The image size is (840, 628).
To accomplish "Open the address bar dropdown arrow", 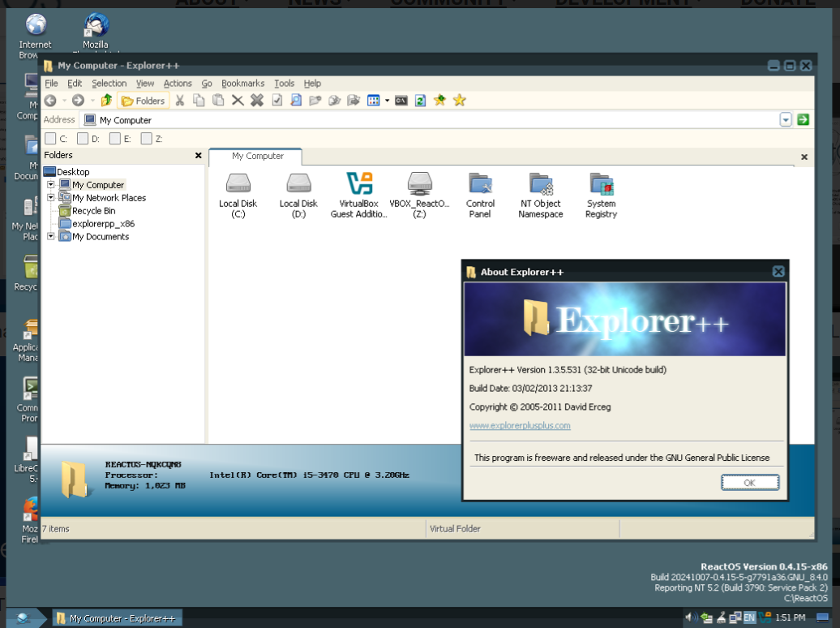I will tap(785, 119).
